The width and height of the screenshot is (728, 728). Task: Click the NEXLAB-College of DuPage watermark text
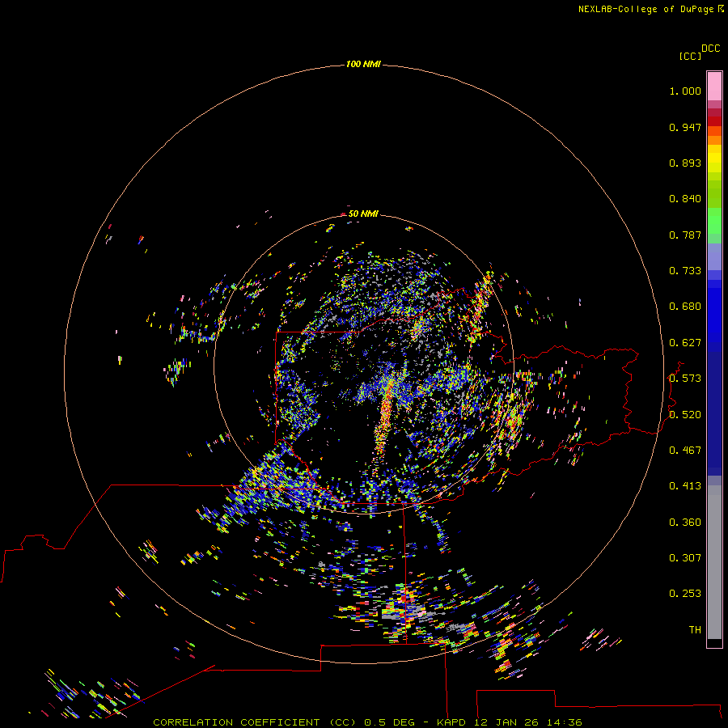coord(645,9)
